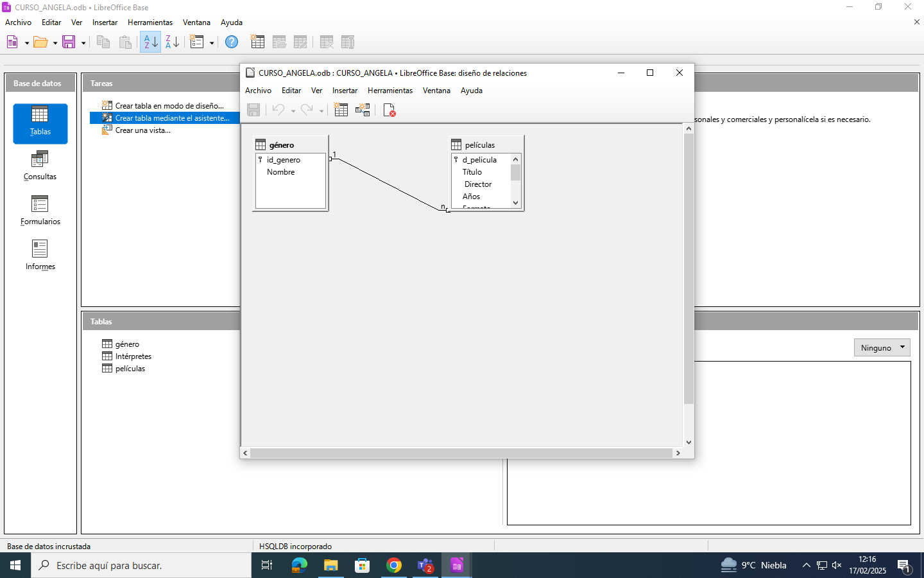Viewport: 924px width, 578px height.
Task: Click the taskbar search box
Action: (x=141, y=565)
